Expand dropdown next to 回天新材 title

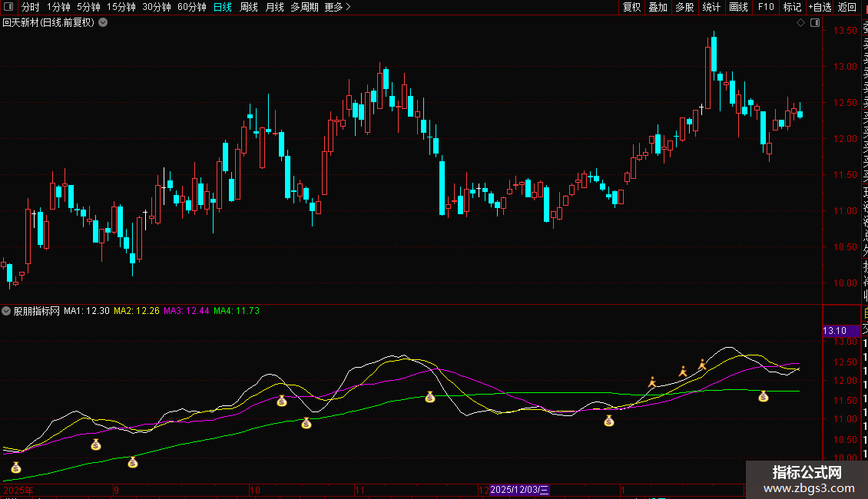[x=103, y=23]
